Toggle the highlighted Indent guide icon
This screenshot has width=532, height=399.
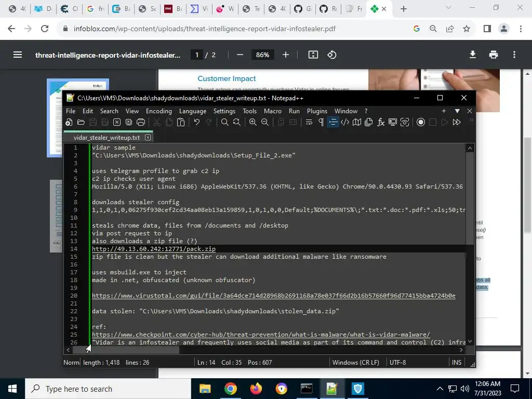pyautogui.click(x=333, y=122)
